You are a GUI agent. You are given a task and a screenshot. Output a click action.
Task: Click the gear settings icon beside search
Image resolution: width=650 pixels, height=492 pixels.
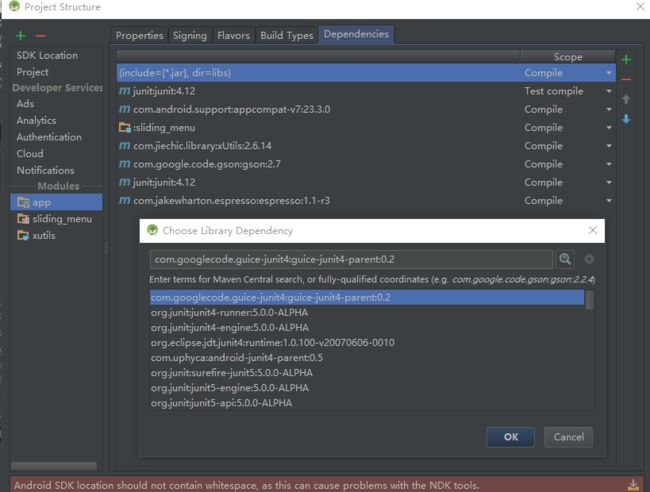[x=589, y=259]
